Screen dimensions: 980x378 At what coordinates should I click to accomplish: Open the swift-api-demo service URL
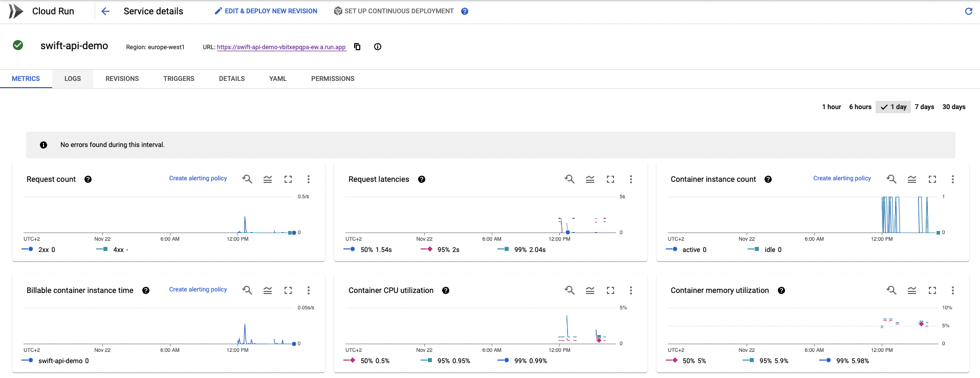[281, 47]
